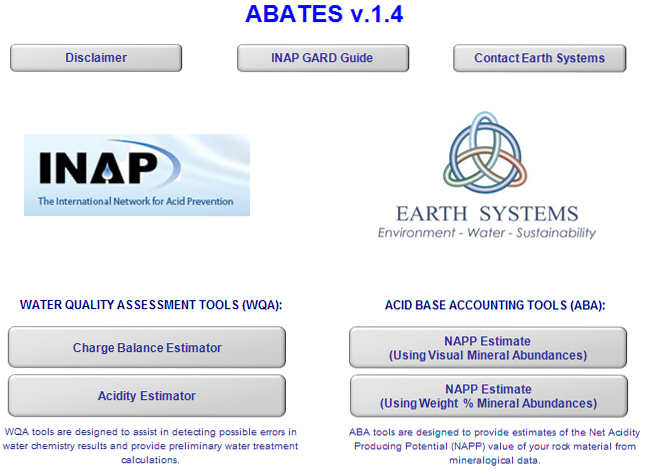Click the WQA tools description paragraph

150,446
